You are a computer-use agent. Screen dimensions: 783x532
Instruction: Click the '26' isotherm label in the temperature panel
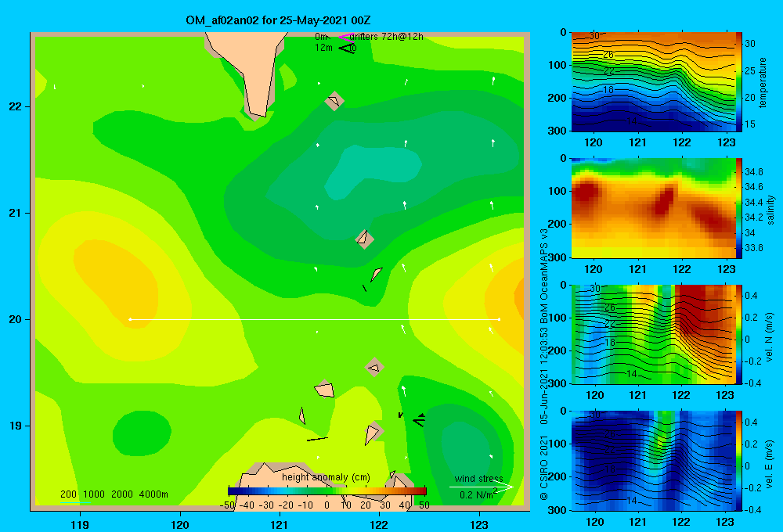tap(608, 55)
